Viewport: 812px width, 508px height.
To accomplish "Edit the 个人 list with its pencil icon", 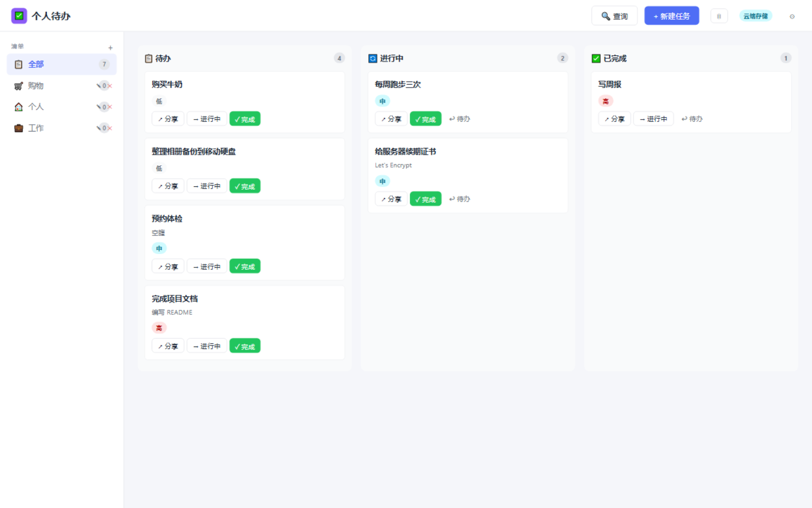I will coord(99,107).
